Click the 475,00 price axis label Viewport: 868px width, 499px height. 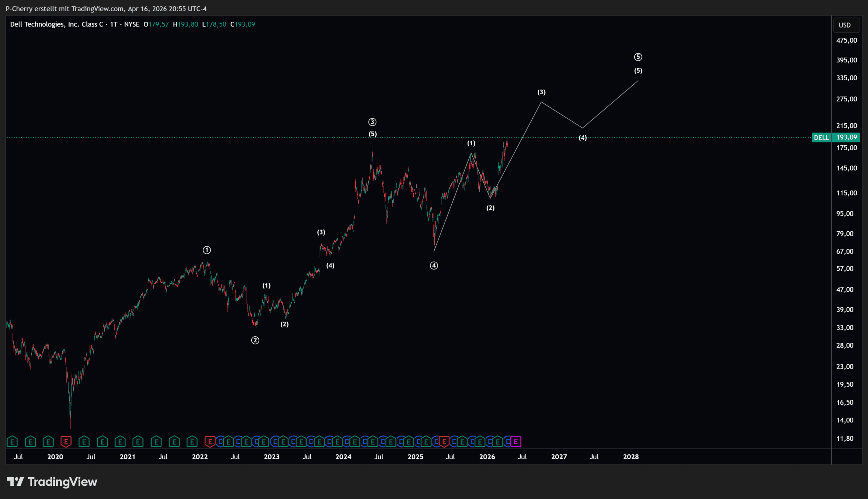(x=846, y=40)
